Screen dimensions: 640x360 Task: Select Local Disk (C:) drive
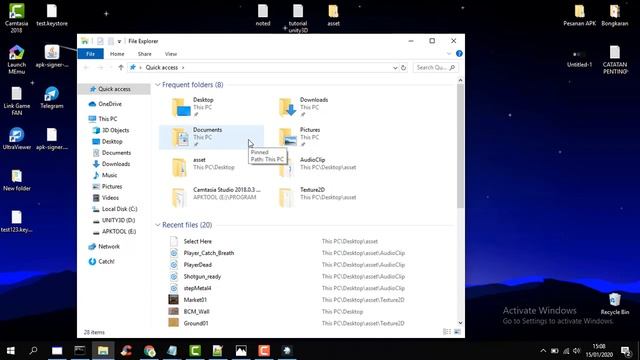click(x=119, y=209)
